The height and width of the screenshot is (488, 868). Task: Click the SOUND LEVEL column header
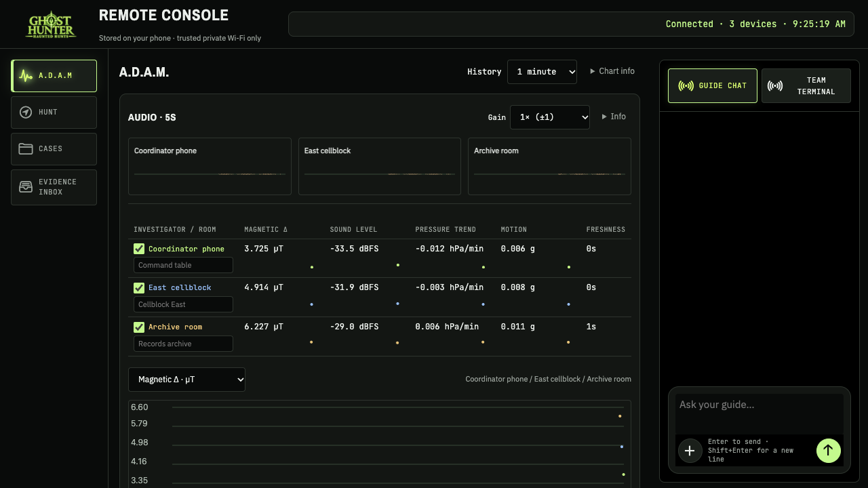(353, 230)
